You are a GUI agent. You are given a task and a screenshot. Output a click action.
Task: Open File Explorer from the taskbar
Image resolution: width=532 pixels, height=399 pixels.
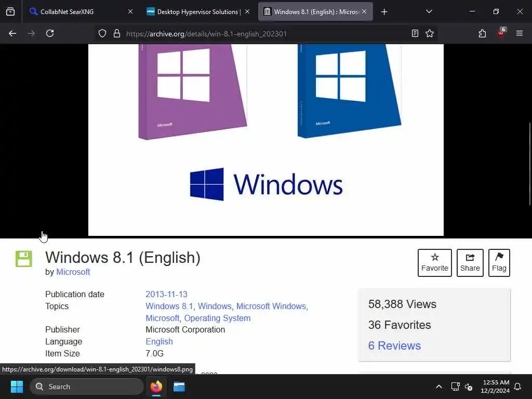179,387
